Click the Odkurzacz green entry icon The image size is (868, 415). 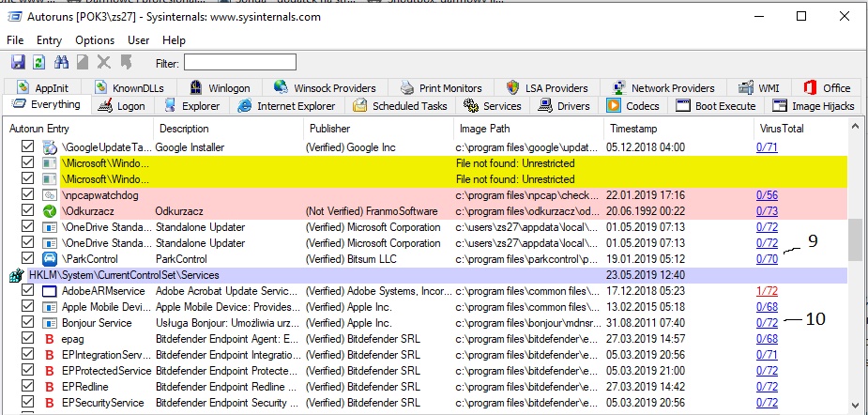pos(50,211)
